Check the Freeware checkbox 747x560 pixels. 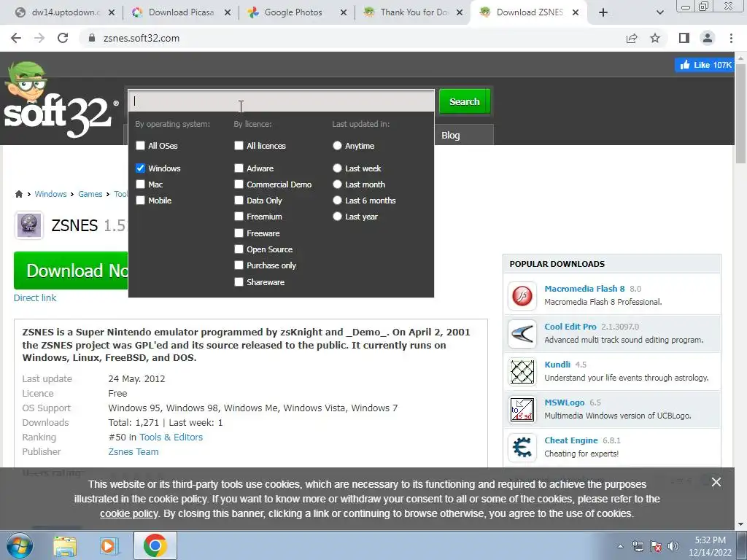tap(239, 233)
